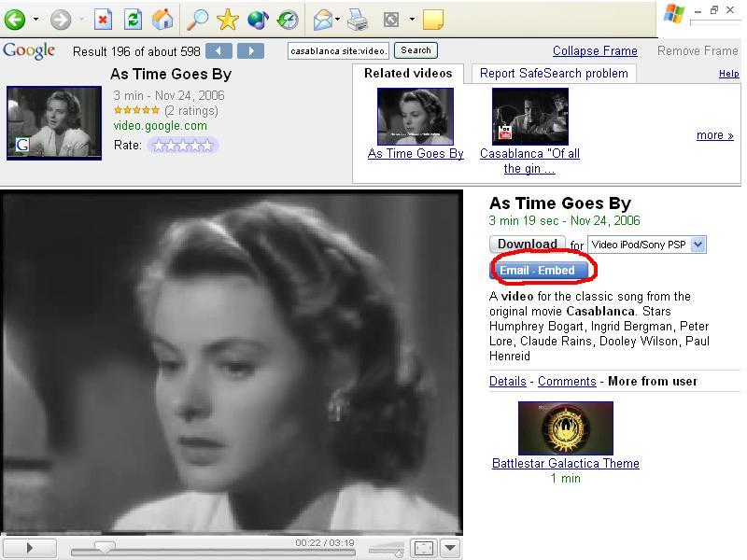Open Battlestar Galactica Theme link
The image size is (747, 560).
(x=566, y=463)
